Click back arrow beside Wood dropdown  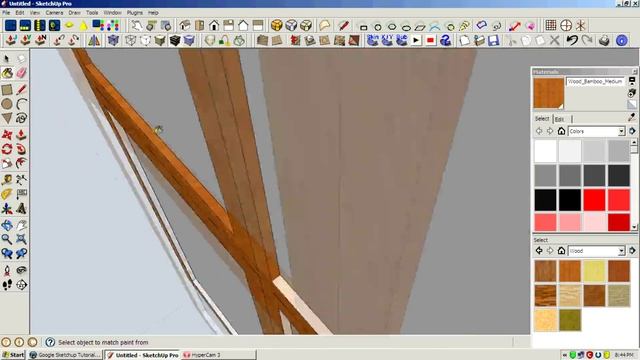pyautogui.click(x=539, y=251)
